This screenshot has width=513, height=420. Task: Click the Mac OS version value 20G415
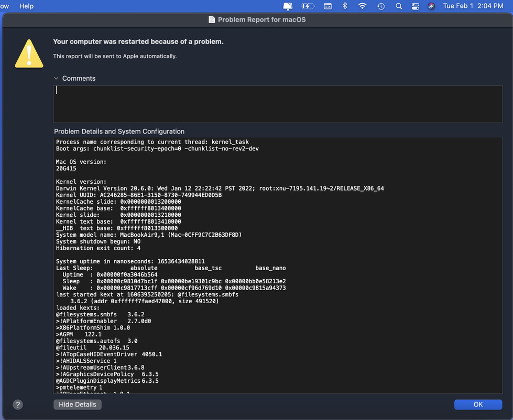(66, 168)
